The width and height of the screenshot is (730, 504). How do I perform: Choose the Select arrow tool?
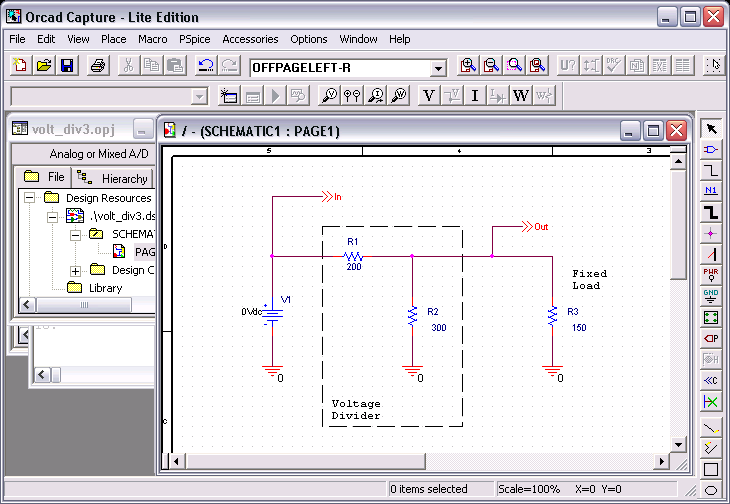(x=711, y=128)
